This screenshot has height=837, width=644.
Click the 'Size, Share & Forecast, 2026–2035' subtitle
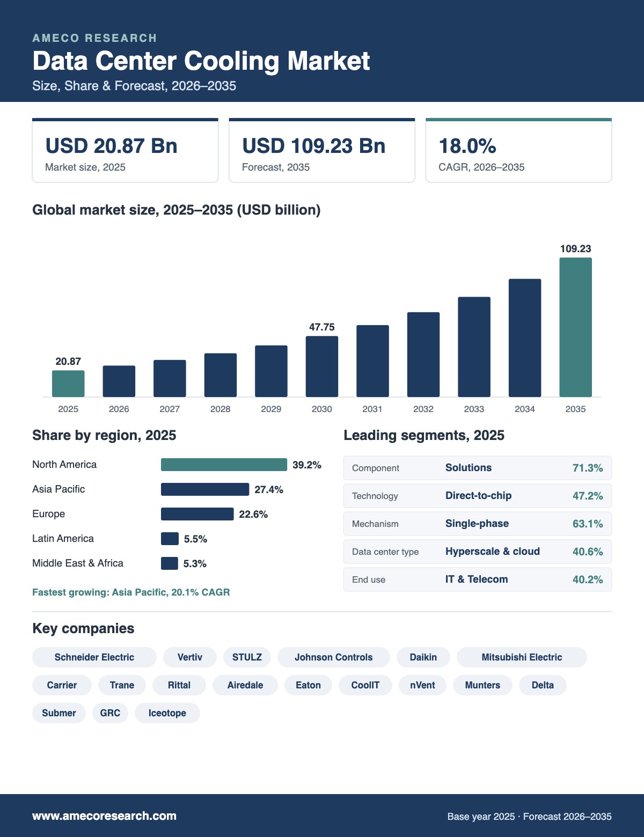(134, 86)
